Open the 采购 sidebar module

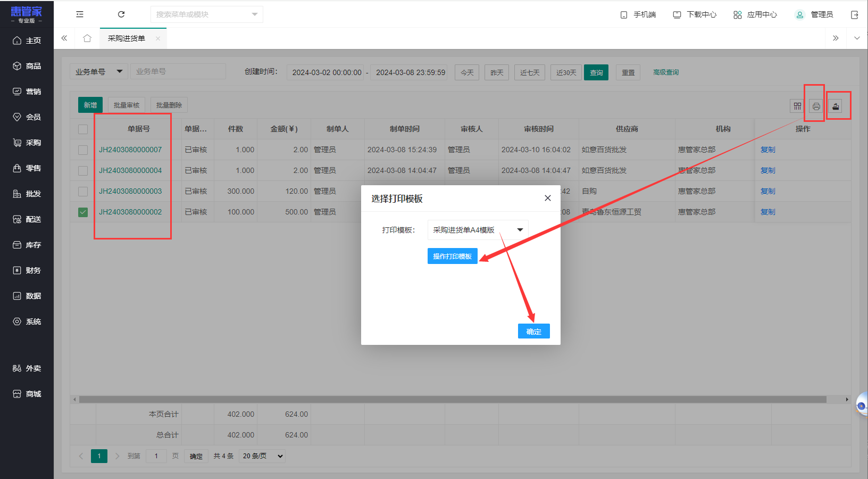[x=27, y=143]
